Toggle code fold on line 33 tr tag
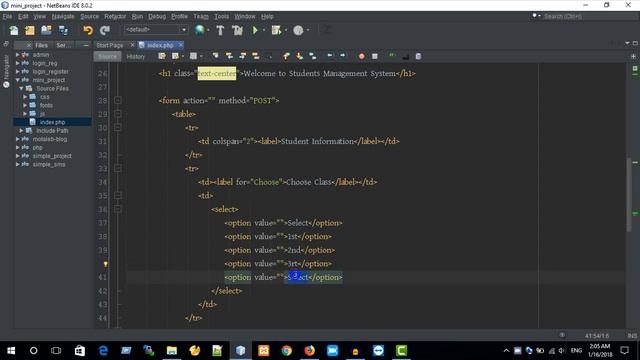 [x=118, y=169]
